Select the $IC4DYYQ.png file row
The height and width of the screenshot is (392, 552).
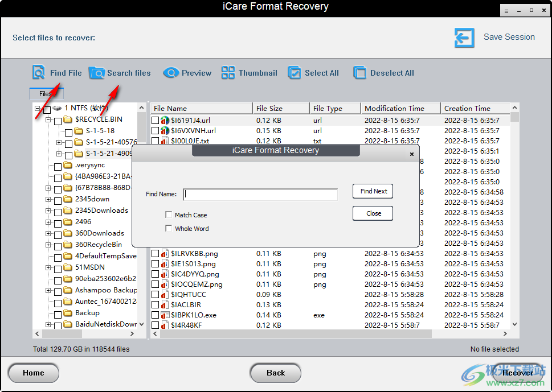coord(330,274)
